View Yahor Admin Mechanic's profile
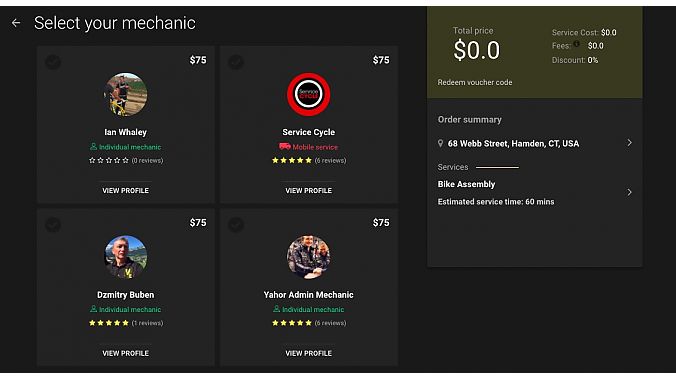 coord(309,353)
